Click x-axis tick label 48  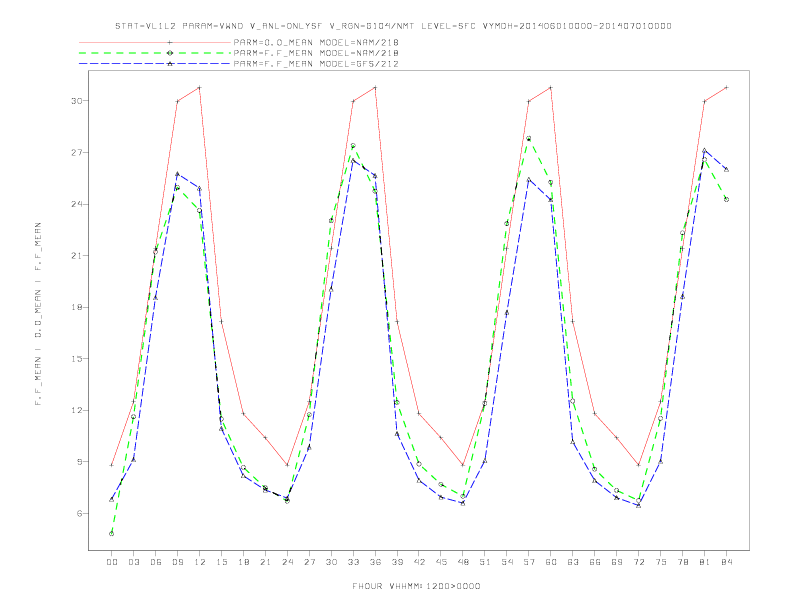463,562
